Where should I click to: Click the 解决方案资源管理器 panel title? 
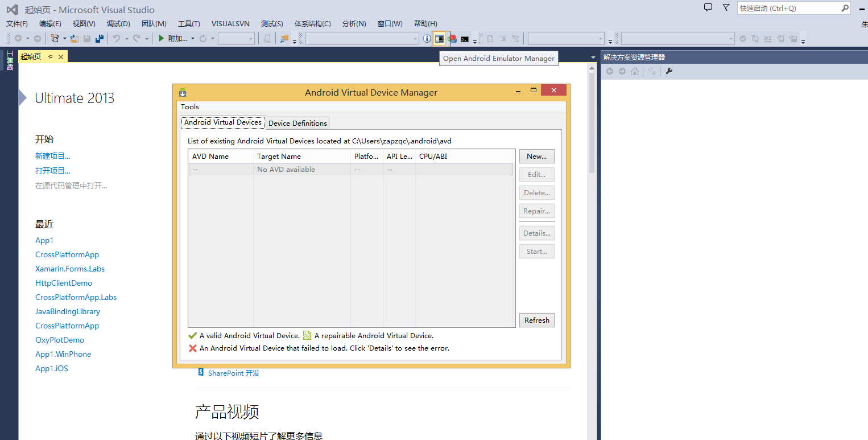click(x=634, y=57)
